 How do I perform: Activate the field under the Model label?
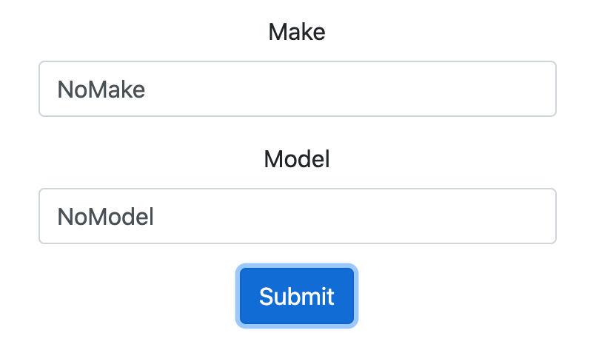click(298, 216)
